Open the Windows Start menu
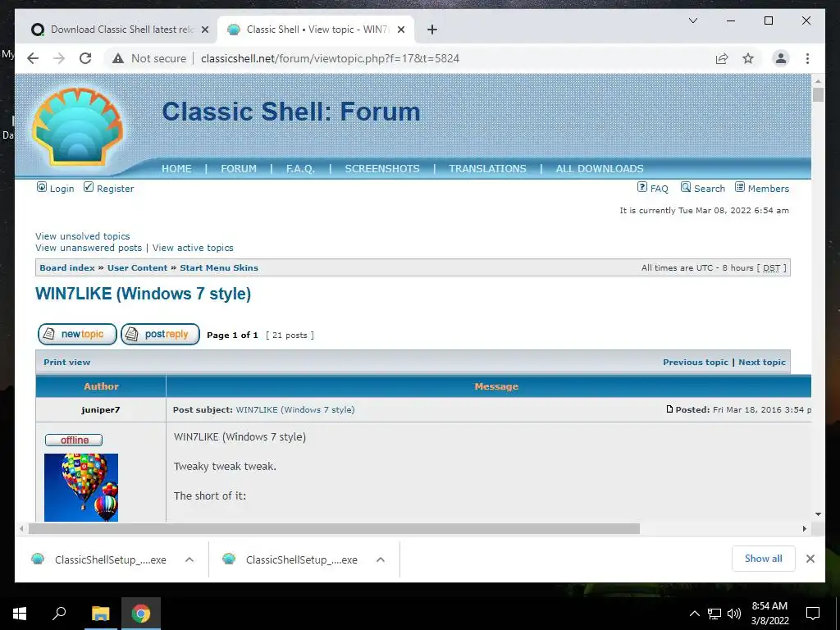840x630 pixels. pyautogui.click(x=20, y=614)
